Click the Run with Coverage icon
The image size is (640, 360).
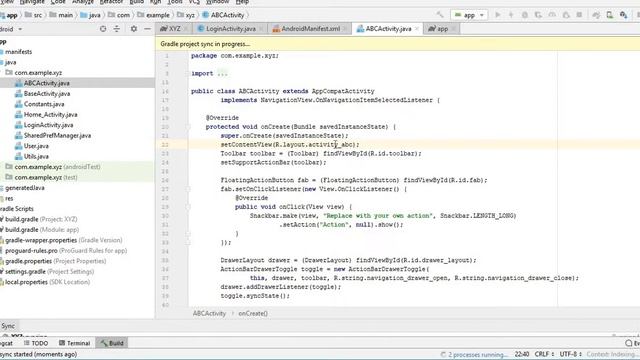pyautogui.click(x=538, y=15)
